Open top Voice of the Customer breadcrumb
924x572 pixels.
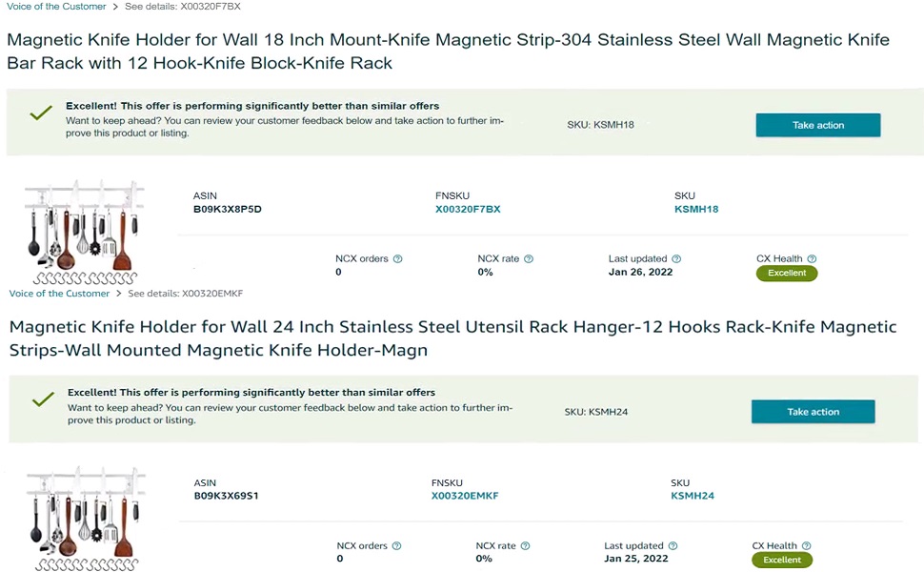point(56,7)
